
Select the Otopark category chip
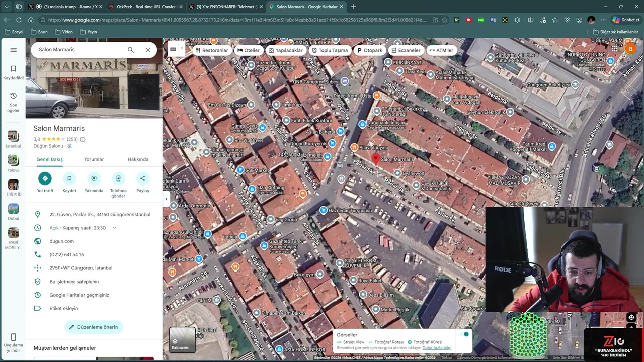[369, 50]
